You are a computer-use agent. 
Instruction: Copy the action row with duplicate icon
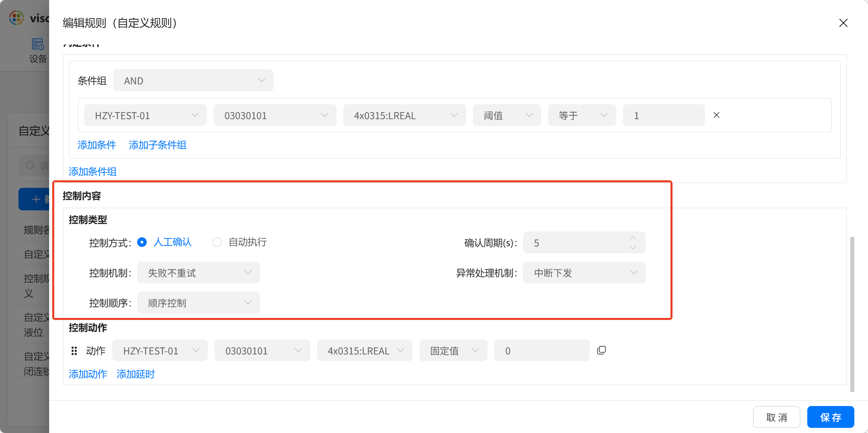pyautogui.click(x=602, y=350)
